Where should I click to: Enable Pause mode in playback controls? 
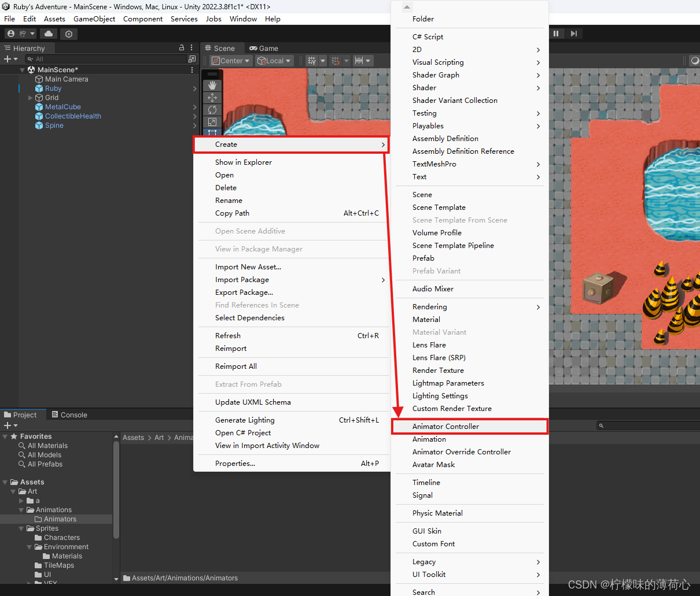tap(556, 34)
